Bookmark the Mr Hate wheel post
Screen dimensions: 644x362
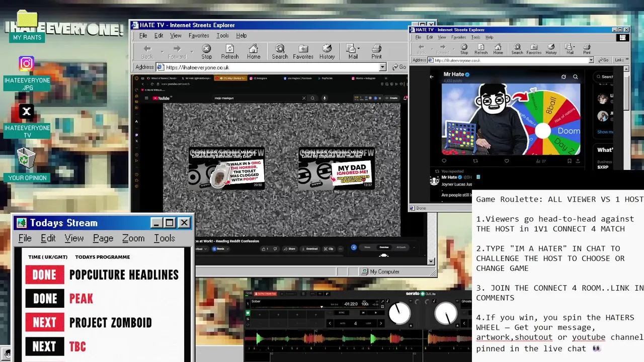click(x=569, y=161)
